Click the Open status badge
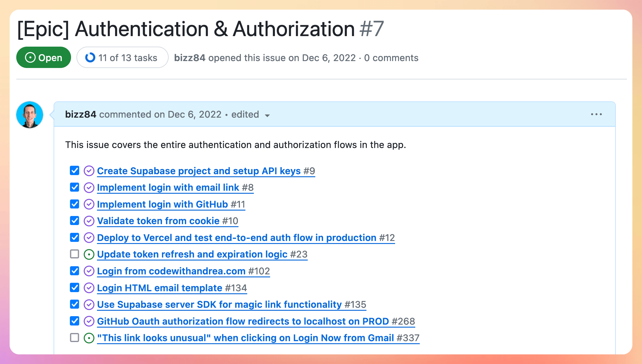642x364 pixels. click(x=43, y=57)
